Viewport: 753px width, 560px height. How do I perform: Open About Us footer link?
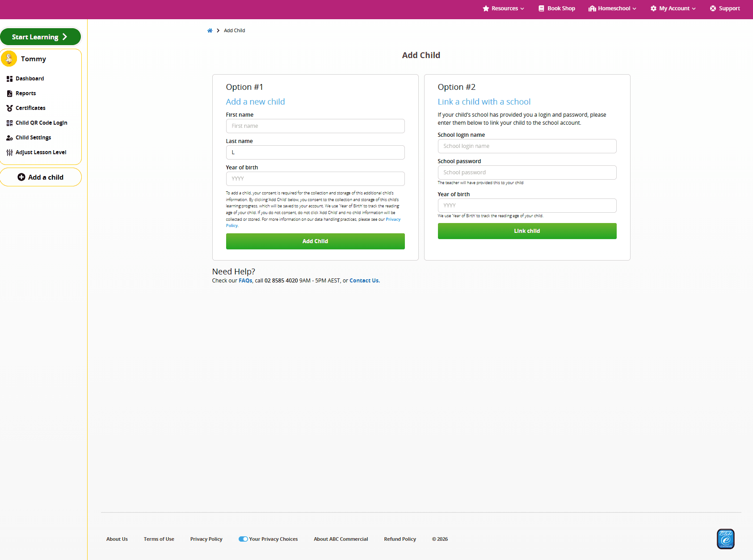coord(117,539)
